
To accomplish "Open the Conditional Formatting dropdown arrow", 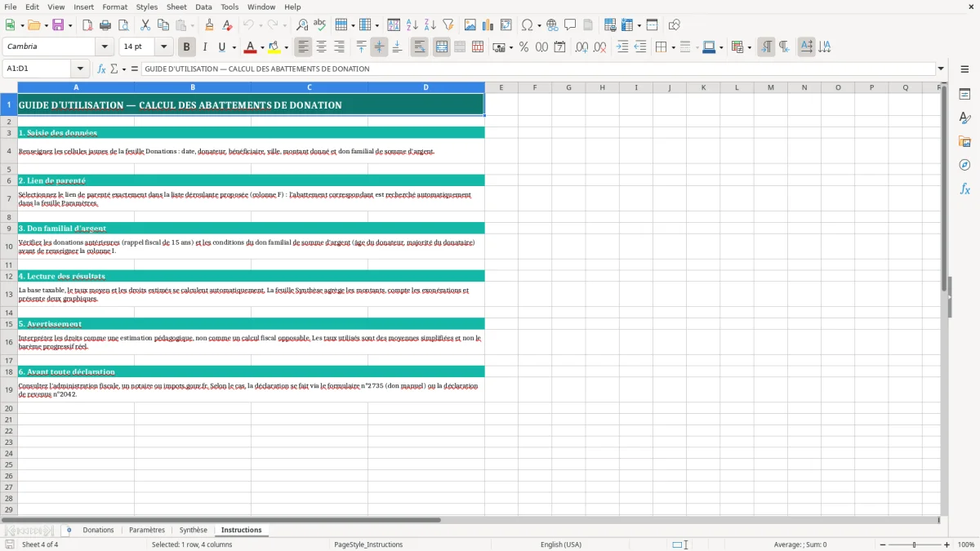I will point(749,47).
